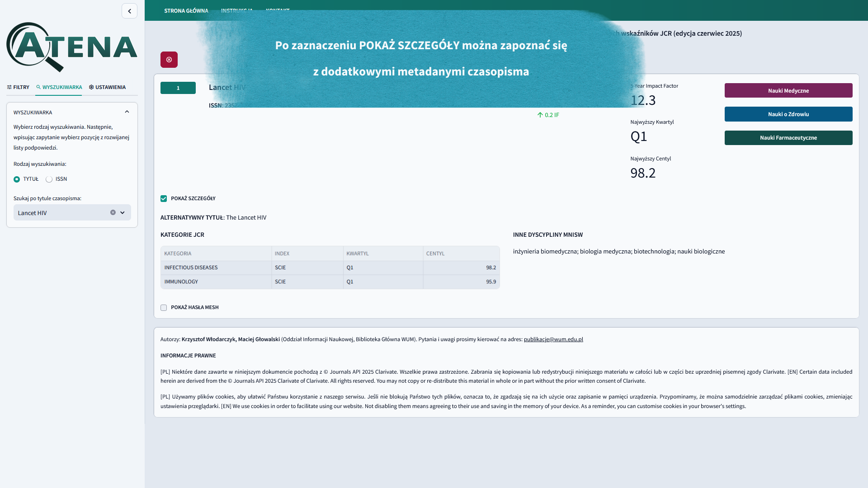Click the 5-Year Impact Factor value 12.3
The height and width of the screenshot is (488, 868).
(643, 100)
